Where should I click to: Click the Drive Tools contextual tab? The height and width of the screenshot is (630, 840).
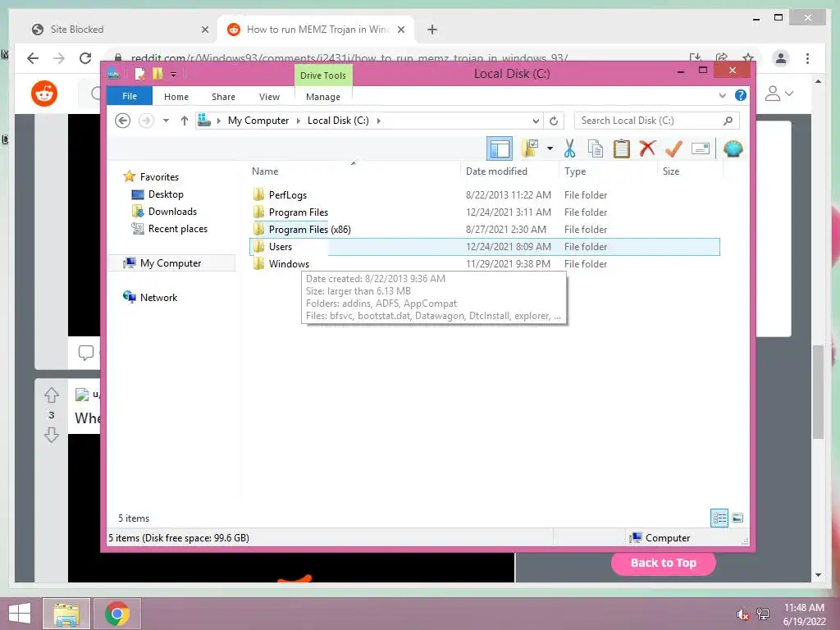(323, 75)
